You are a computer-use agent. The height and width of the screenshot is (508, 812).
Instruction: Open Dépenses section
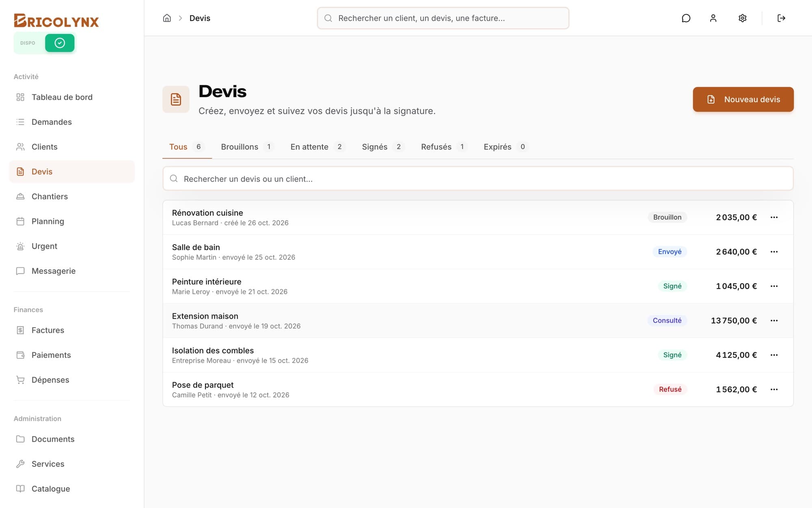click(72, 380)
